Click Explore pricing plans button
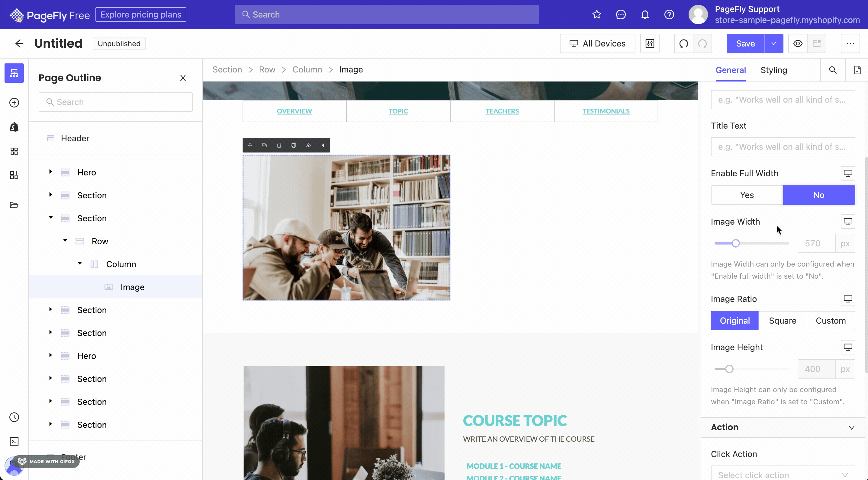The width and height of the screenshot is (868, 480). coord(141,14)
